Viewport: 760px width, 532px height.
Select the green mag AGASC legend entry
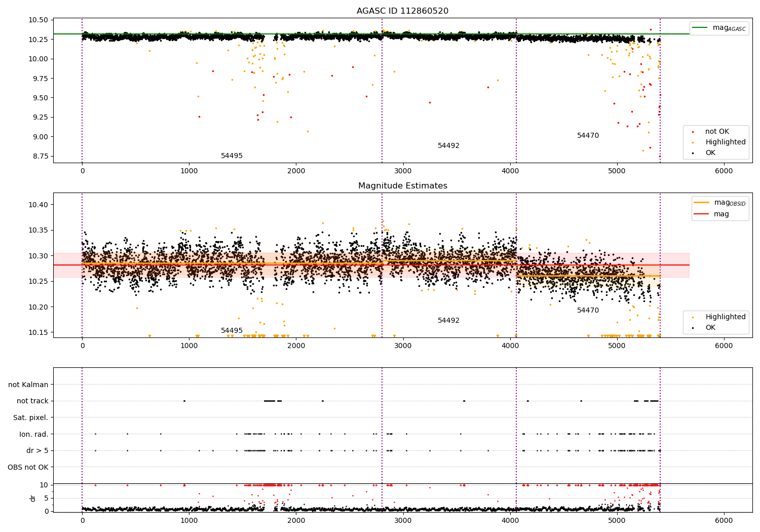coord(719,28)
